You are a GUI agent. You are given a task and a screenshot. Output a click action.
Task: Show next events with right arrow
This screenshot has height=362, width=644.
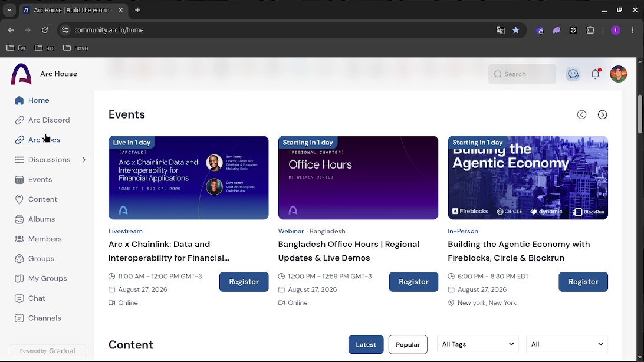602,114
